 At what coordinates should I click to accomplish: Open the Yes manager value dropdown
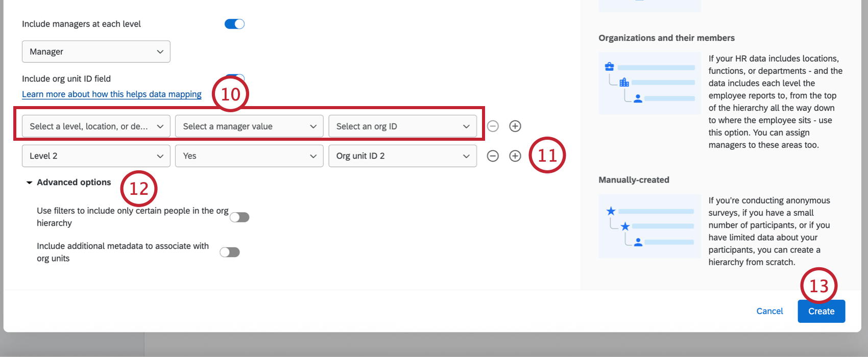249,156
